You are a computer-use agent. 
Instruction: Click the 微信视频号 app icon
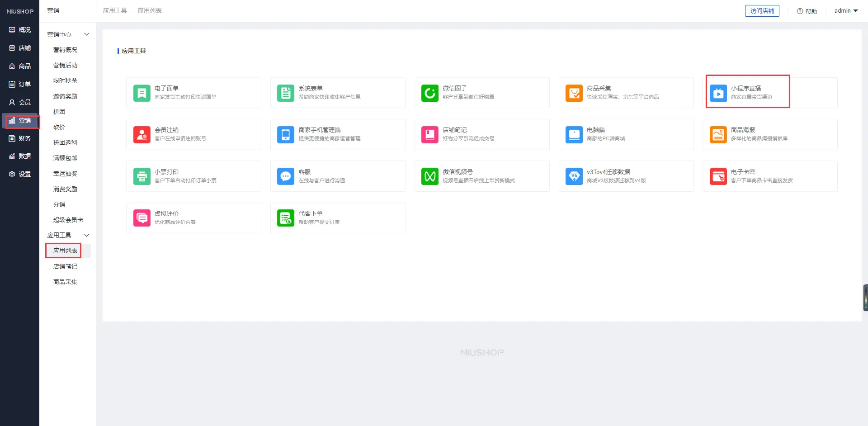[429, 176]
